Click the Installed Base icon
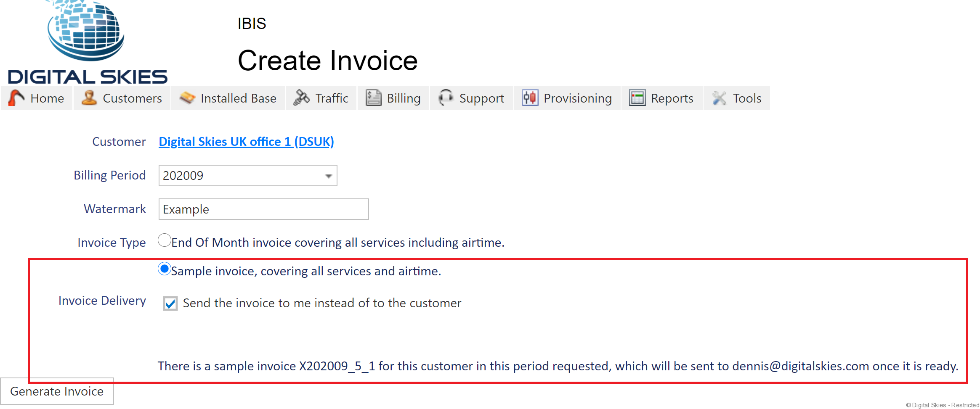 187,98
